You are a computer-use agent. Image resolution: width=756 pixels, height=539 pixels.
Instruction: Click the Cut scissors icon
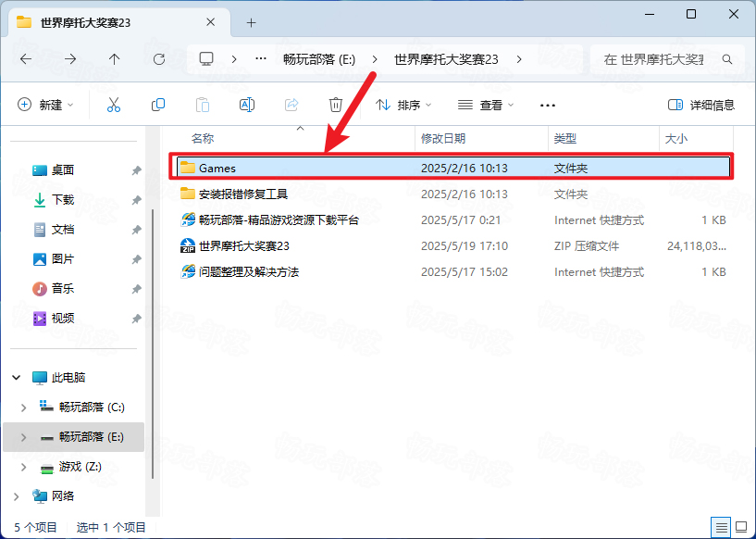point(113,105)
